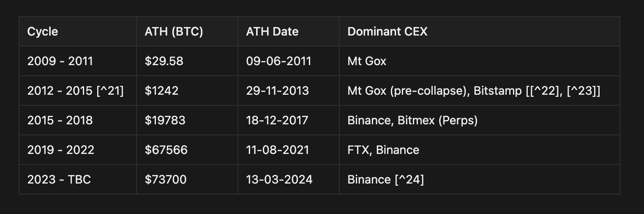Image resolution: width=644 pixels, height=214 pixels.
Task: Select the ATH Date column header
Action: pos(272,32)
